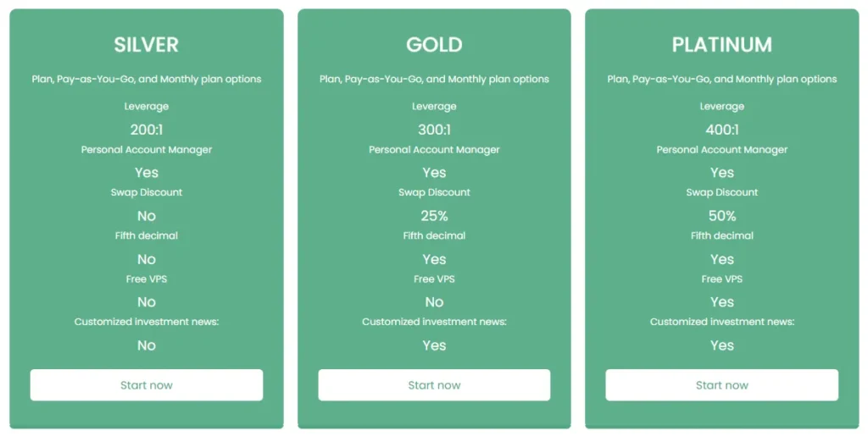Click Gold's Fifth decimal label
Viewport: 868px width, 442px height.
point(434,235)
